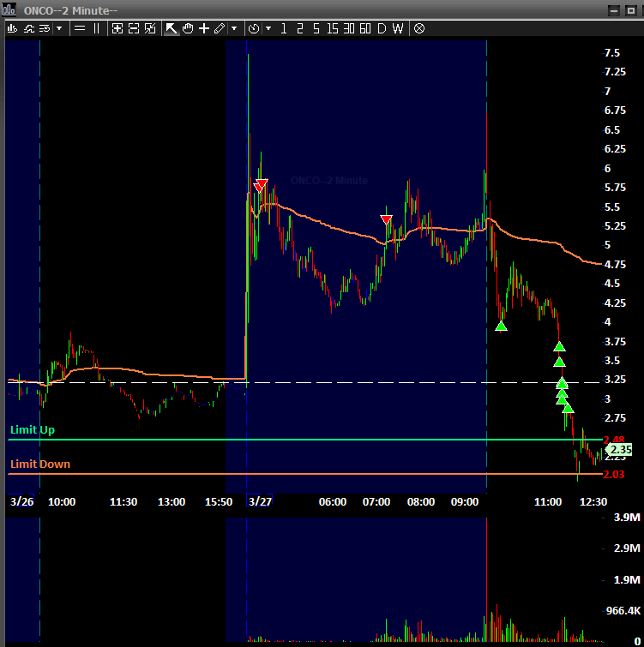
Task: Switch to 15 minute timeframe
Action: (333, 28)
